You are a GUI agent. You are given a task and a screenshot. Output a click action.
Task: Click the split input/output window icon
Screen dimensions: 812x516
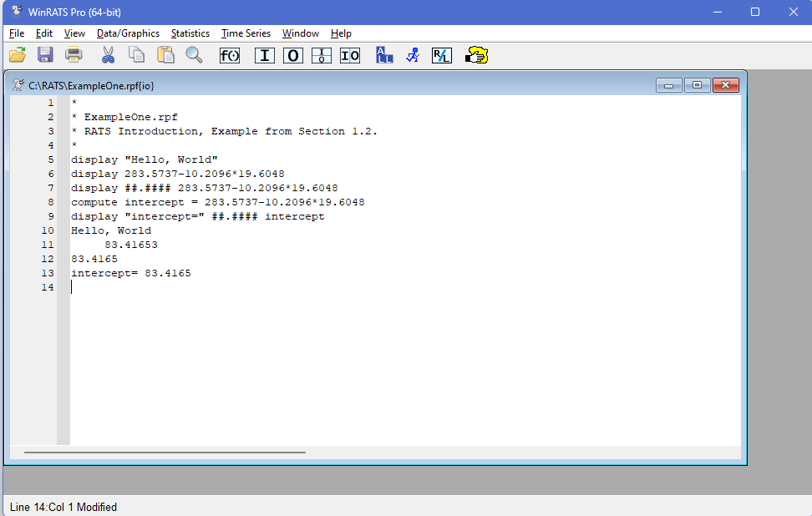tap(322, 56)
